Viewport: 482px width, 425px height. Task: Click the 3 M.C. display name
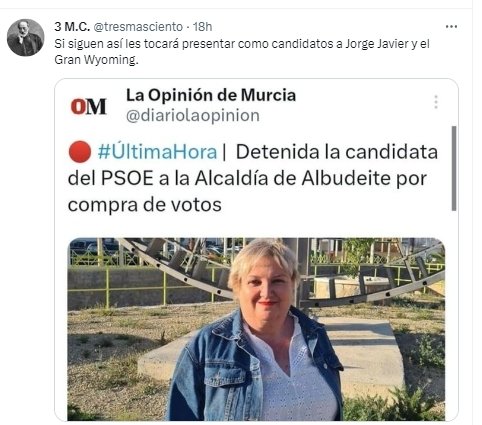pyautogui.click(x=72, y=27)
